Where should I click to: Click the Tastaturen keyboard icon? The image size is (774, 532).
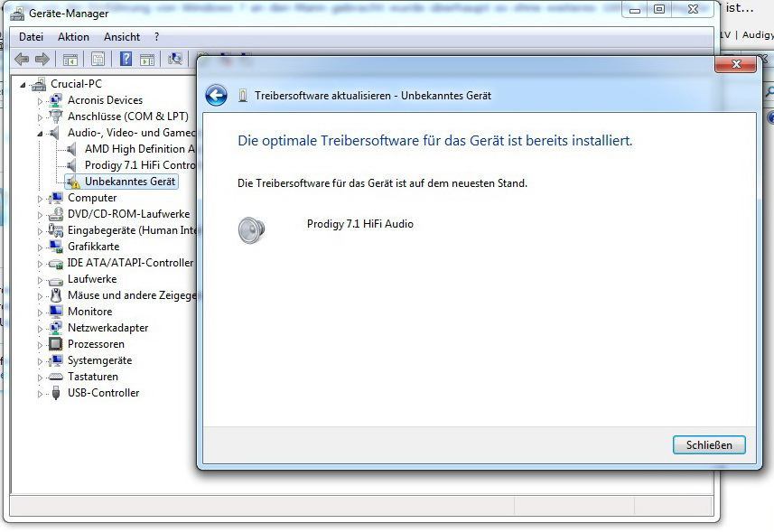pos(56,377)
